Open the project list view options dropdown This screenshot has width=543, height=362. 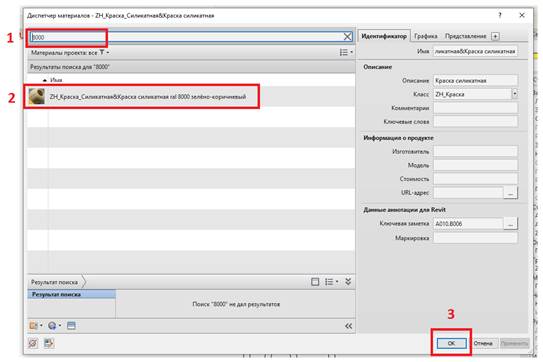[x=346, y=52]
